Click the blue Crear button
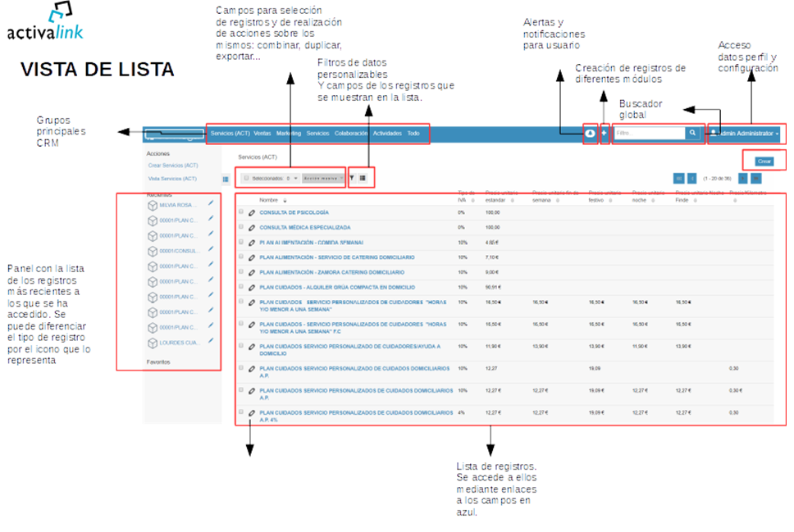 coord(764,161)
